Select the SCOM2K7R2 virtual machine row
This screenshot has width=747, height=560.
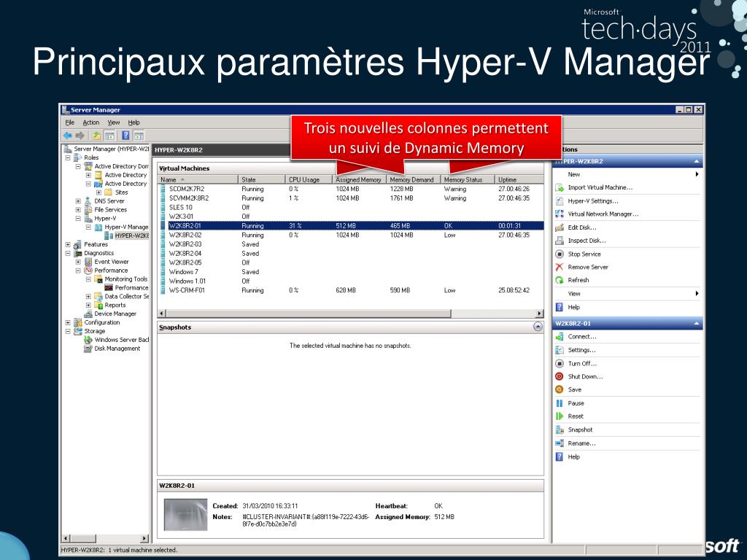click(351, 189)
